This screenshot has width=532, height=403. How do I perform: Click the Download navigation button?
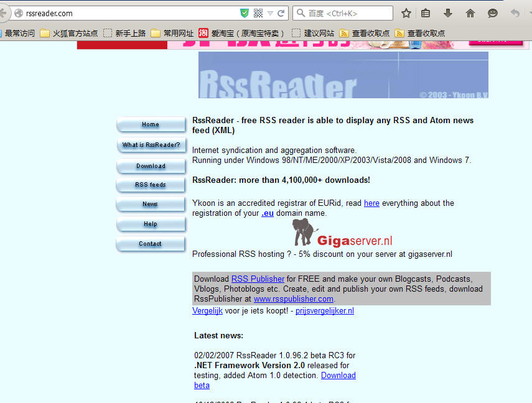[151, 166]
